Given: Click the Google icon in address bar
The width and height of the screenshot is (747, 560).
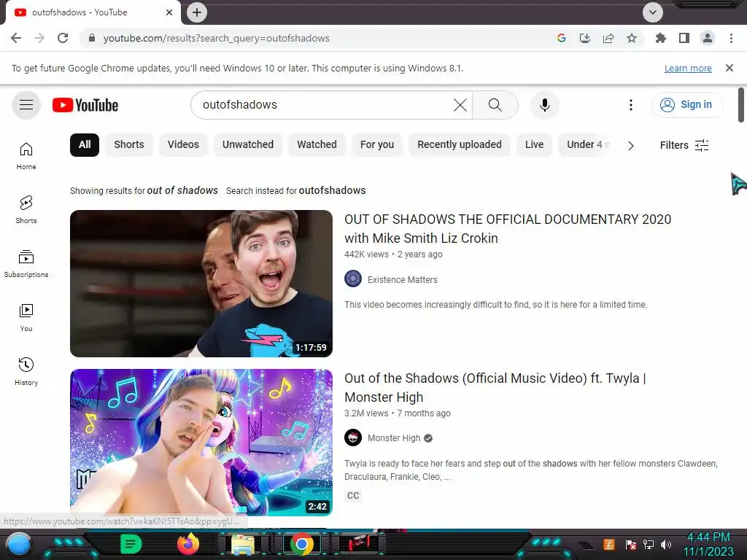Looking at the screenshot, I should (x=562, y=38).
